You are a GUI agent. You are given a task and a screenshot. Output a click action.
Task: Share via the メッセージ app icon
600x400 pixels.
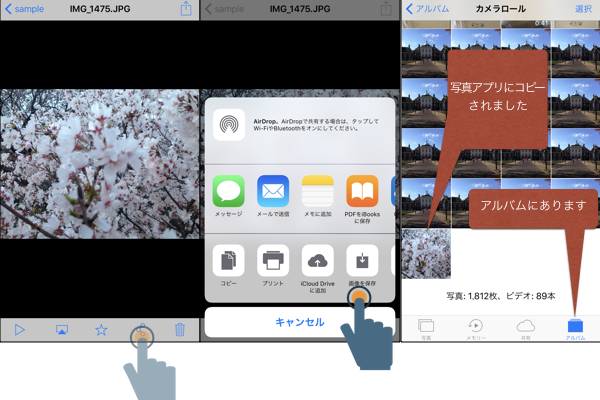tap(228, 191)
